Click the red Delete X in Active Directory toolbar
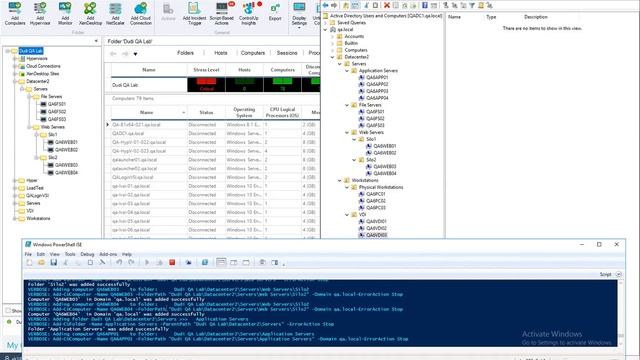The image size is (640, 360). [x=387, y=5]
